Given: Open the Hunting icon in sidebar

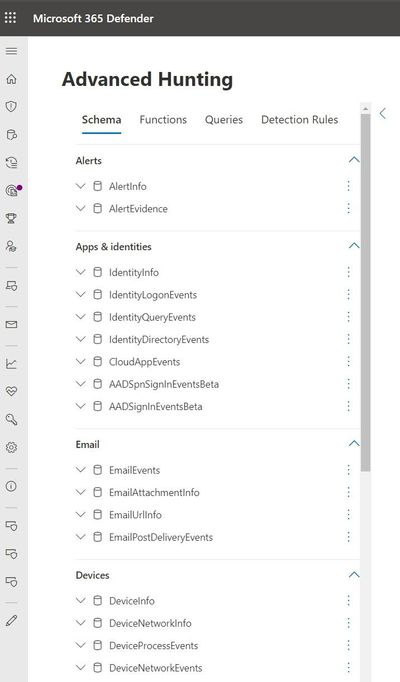Looking at the screenshot, I should pyautogui.click(x=11, y=134).
